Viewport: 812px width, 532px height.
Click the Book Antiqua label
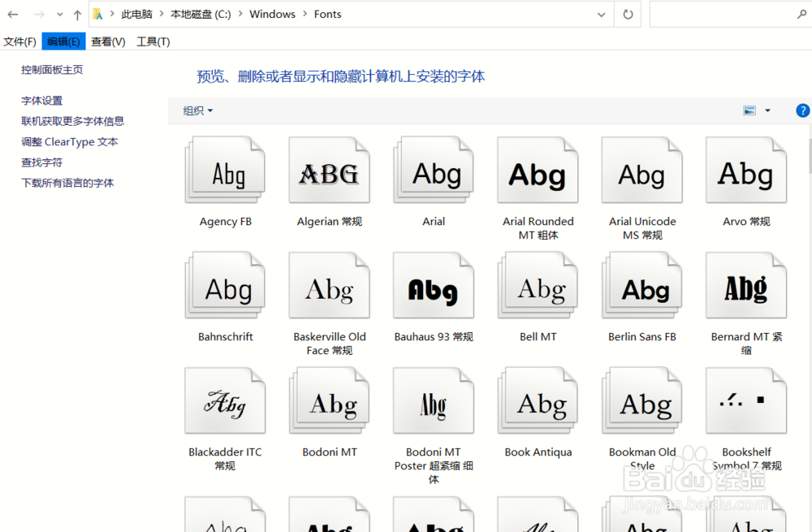538,452
